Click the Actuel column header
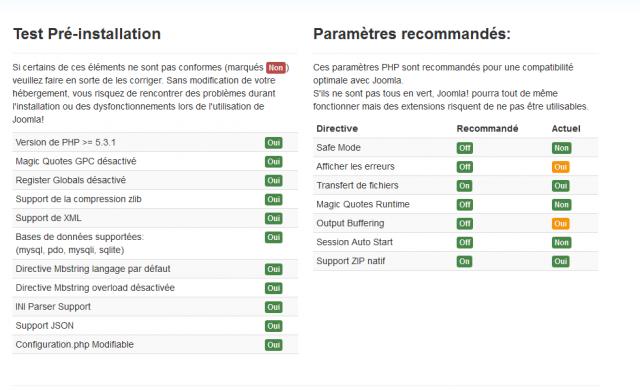640x390 pixels. point(566,129)
